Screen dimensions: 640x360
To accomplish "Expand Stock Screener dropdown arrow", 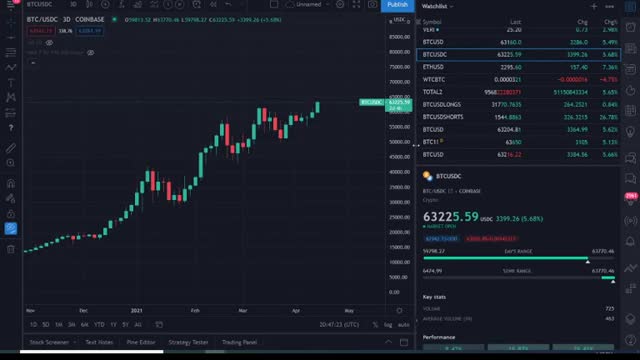I will [74, 342].
